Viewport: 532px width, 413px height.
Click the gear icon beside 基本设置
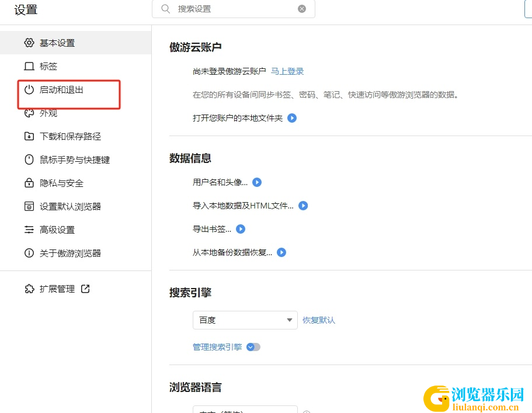pyautogui.click(x=29, y=43)
